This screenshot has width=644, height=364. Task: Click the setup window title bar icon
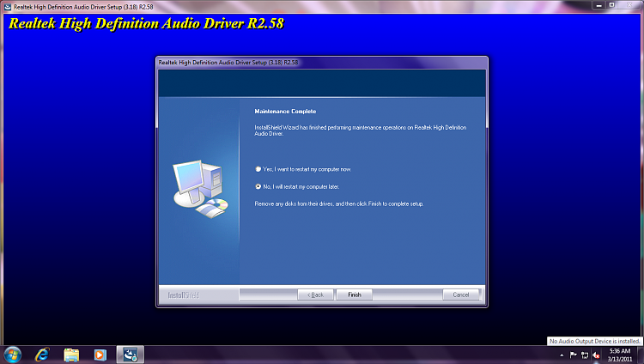coord(8,7)
